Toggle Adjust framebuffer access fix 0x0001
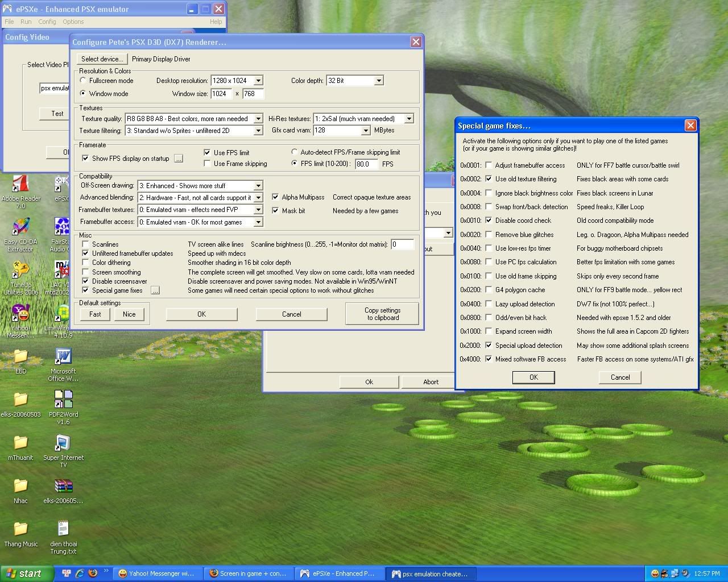The height and width of the screenshot is (582, 728). [489, 165]
